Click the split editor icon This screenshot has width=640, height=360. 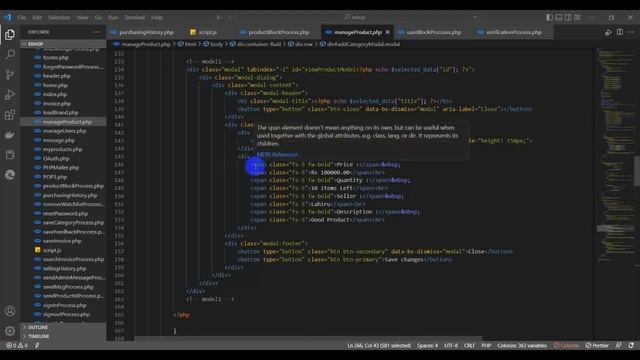pyautogui.click(x=620, y=32)
